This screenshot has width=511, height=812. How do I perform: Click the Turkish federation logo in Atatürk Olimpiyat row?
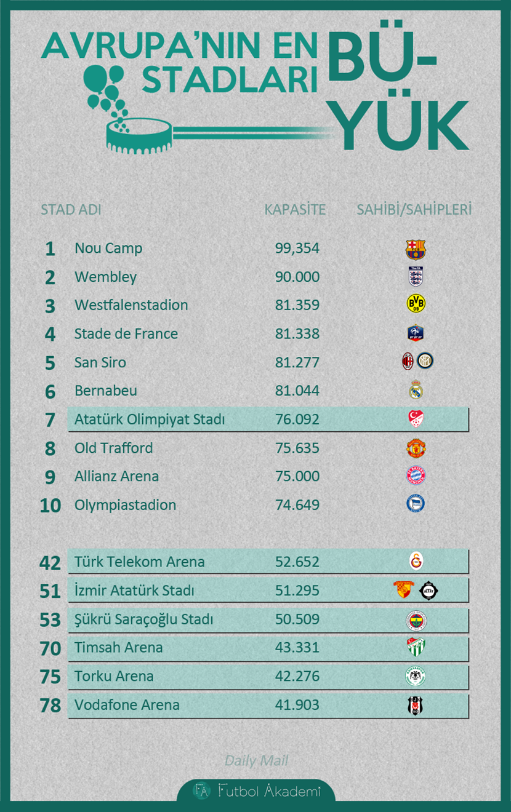pos(416,419)
